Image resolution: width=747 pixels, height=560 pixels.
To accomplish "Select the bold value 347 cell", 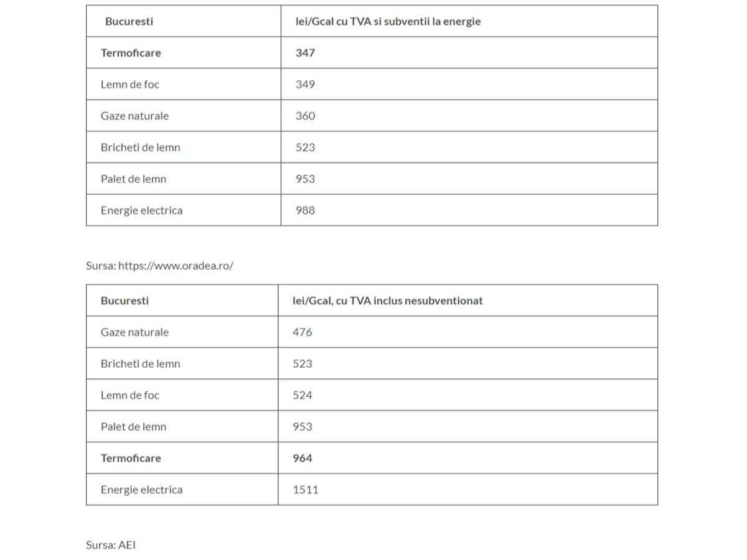I will coord(305,53).
